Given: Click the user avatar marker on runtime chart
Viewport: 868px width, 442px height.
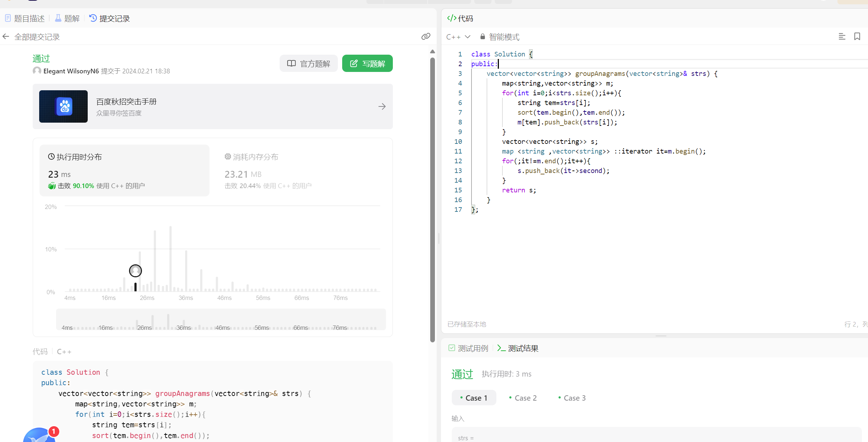Looking at the screenshot, I should tap(136, 271).
